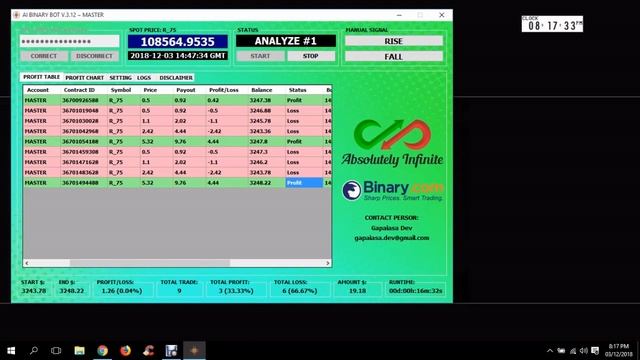Open the Windows Start menu
This screenshot has height=360, width=640.
click(x=11, y=350)
